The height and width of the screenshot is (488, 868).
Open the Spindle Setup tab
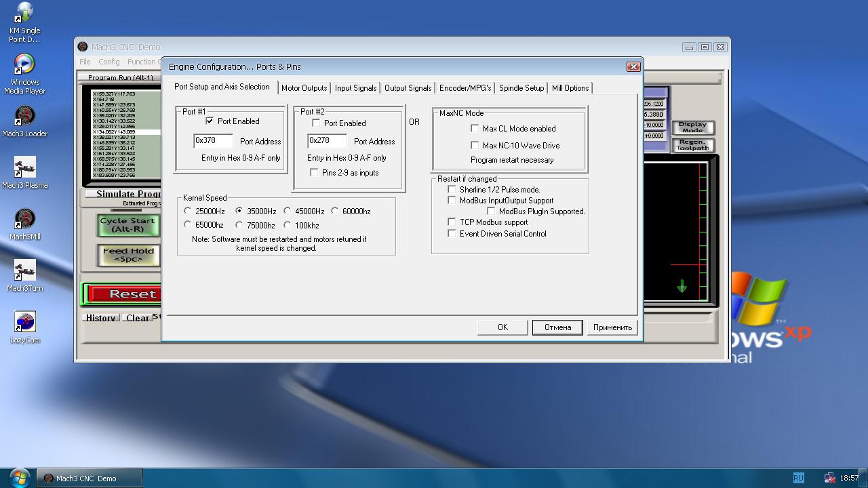tap(521, 88)
